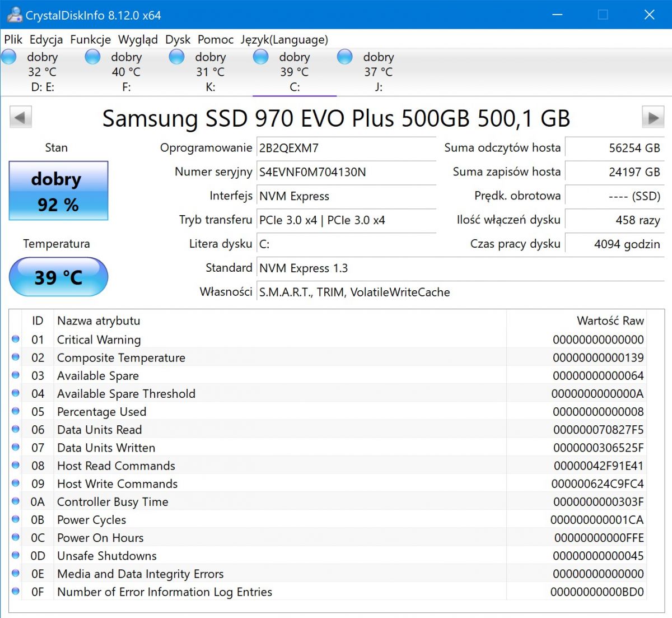
Task: Click status dot of Error Information Log Entries row
Action: coord(16,591)
